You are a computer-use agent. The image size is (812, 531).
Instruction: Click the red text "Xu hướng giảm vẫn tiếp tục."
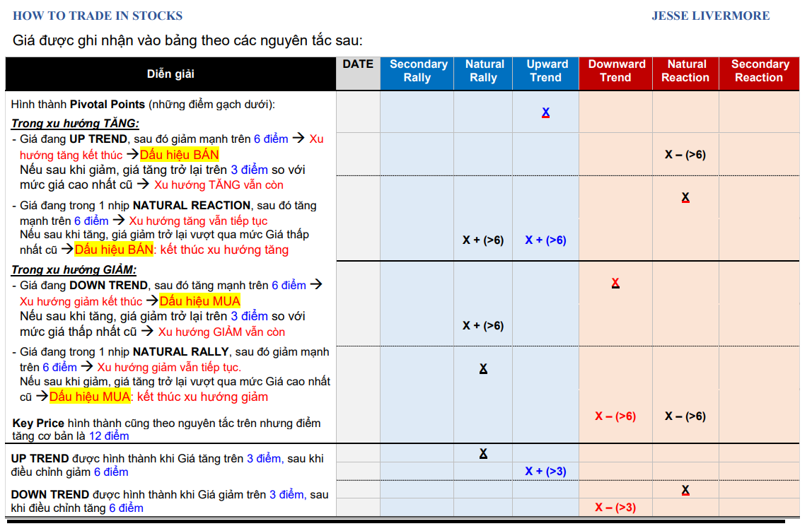tap(169, 368)
